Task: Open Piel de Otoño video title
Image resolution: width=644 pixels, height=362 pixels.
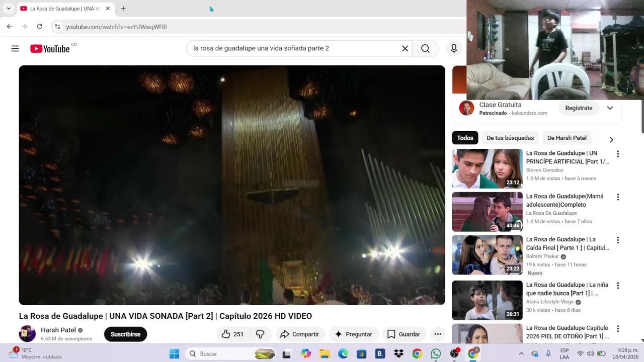Action: (x=568, y=332)
